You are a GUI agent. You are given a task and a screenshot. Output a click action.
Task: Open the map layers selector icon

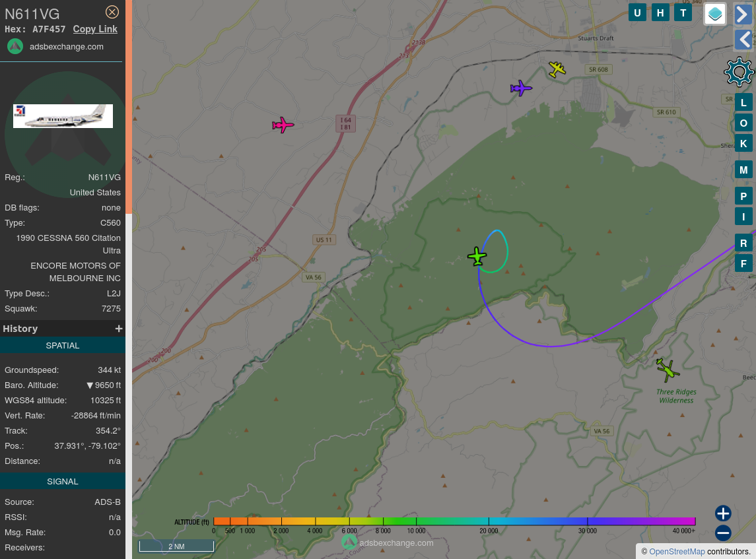pos(715,13)
